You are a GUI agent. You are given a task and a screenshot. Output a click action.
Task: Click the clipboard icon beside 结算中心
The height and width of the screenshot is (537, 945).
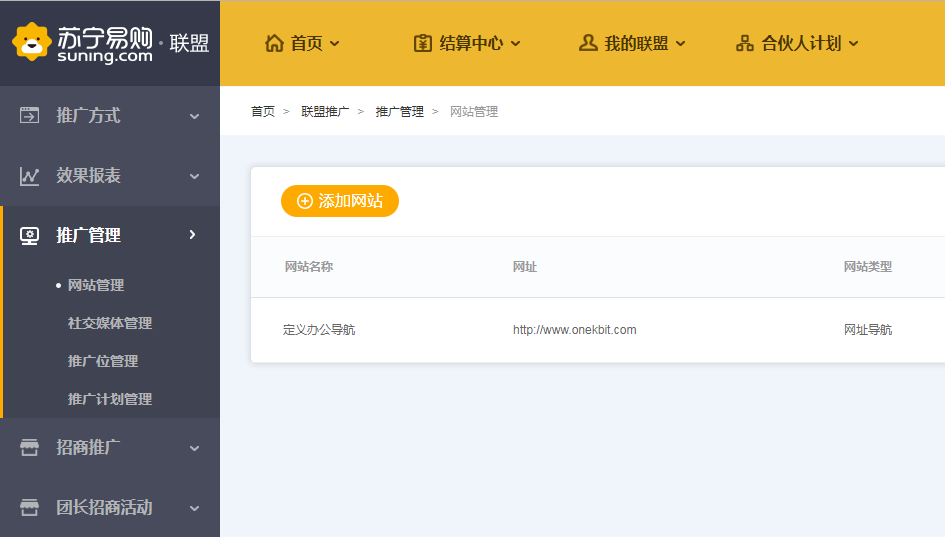tap(423, 43)
